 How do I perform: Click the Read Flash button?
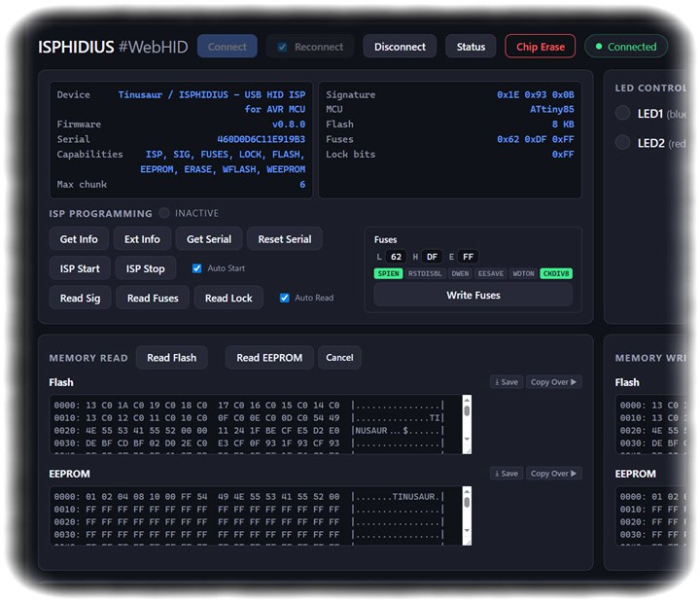171,357
